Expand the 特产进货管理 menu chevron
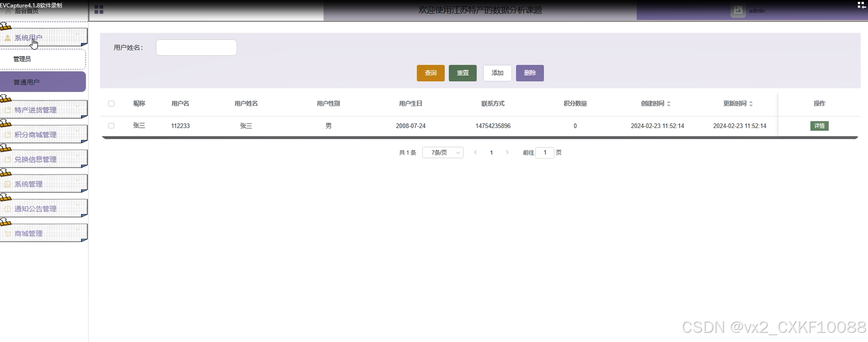Screen dimensions: 868x342 coord(77,106)
